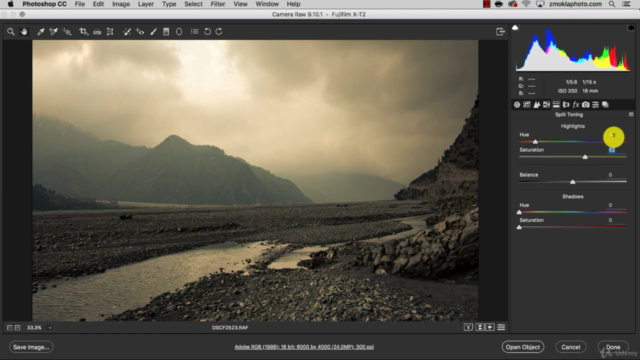Open the Layer menu
This screenshot has height=360, width=640.
(x=146, y=4)
